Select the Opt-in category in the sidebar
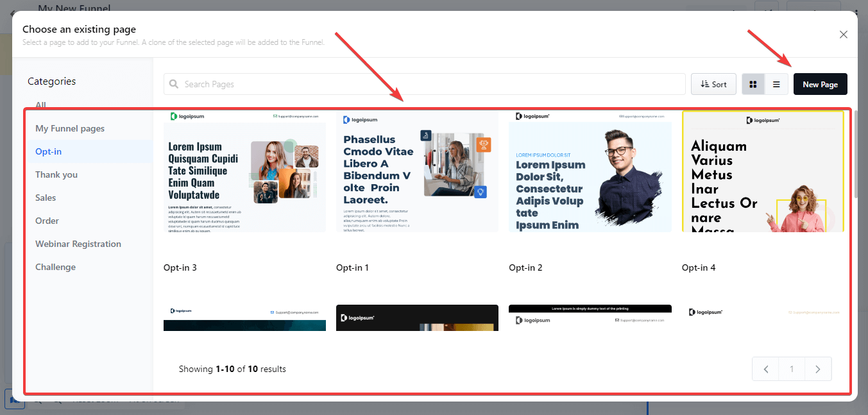Image resolution: width=868 pixels, height=415 pixels. (48, 151)
